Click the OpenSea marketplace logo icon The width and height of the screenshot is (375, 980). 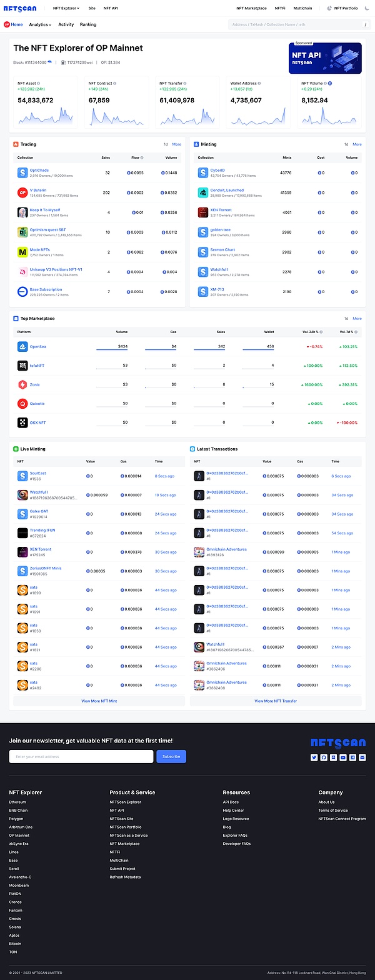click(x=22, y=346)
